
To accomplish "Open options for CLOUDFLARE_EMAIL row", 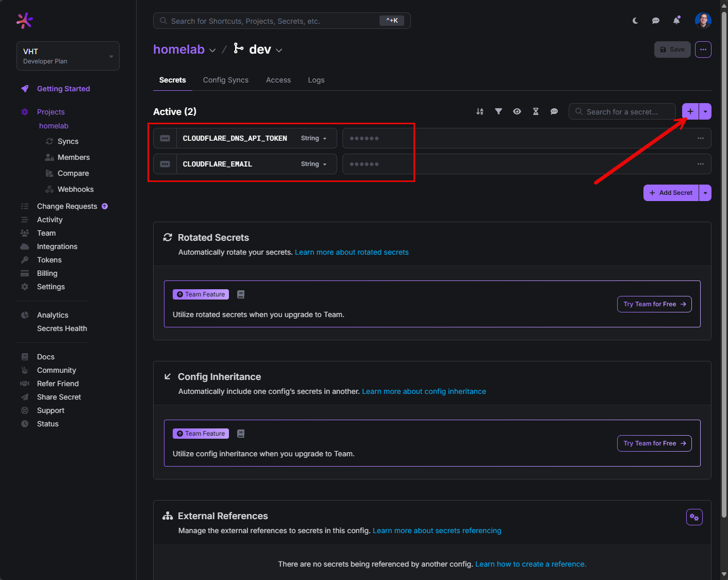I will [x=700, y=164].
